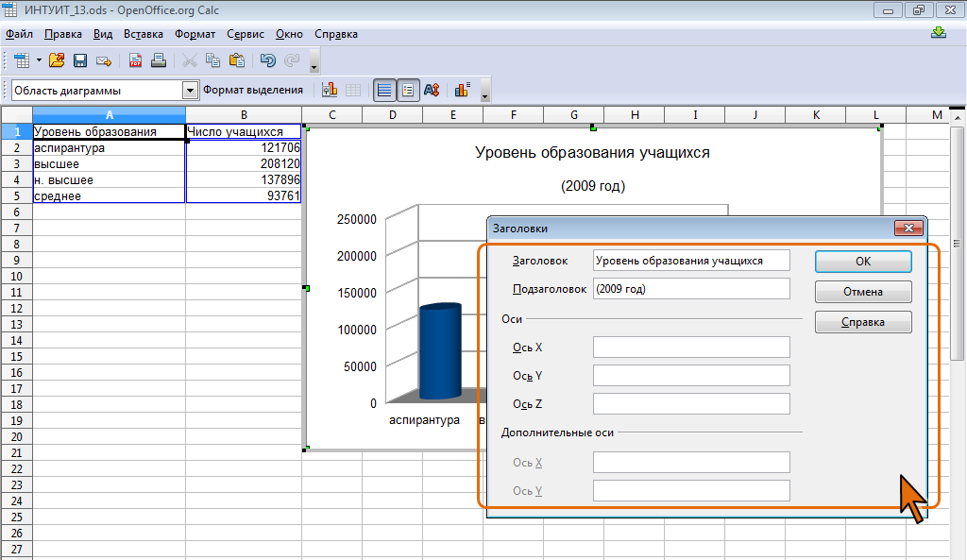The height and width of the screenshot is (560, 967).
Task: Click the vertical scrollbar thumb
Action: tap(957, 244)
